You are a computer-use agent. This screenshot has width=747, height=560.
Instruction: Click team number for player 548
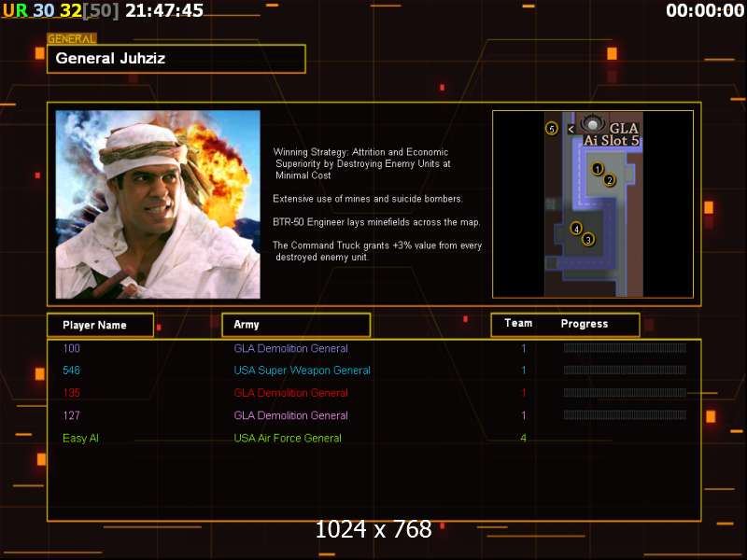pos(524,371)
